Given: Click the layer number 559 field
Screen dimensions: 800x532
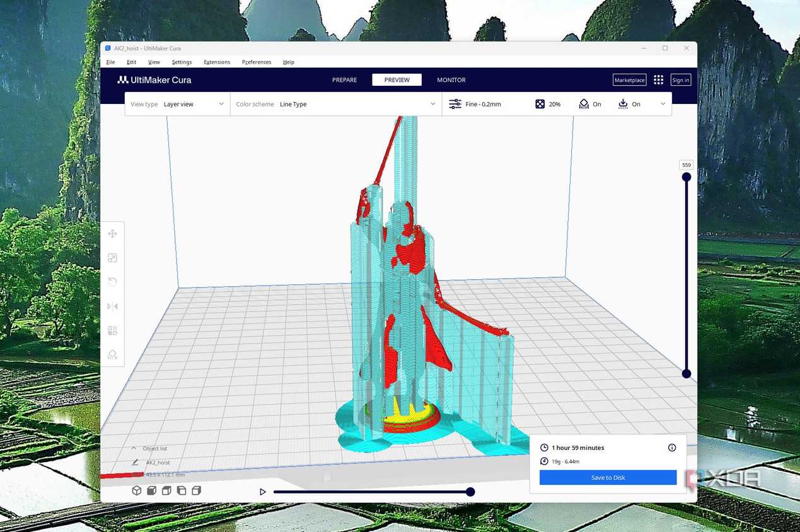Looking at the screenshot, I should (687, 165).
